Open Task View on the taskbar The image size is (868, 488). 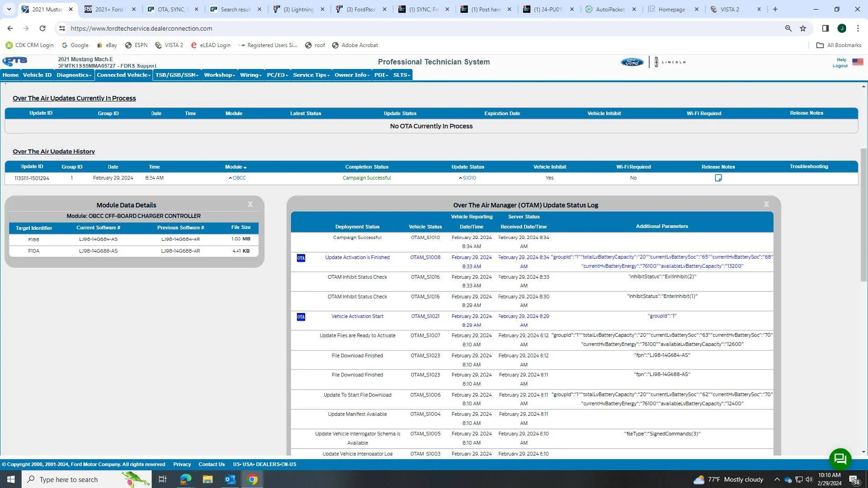click(x=162, y=479)
